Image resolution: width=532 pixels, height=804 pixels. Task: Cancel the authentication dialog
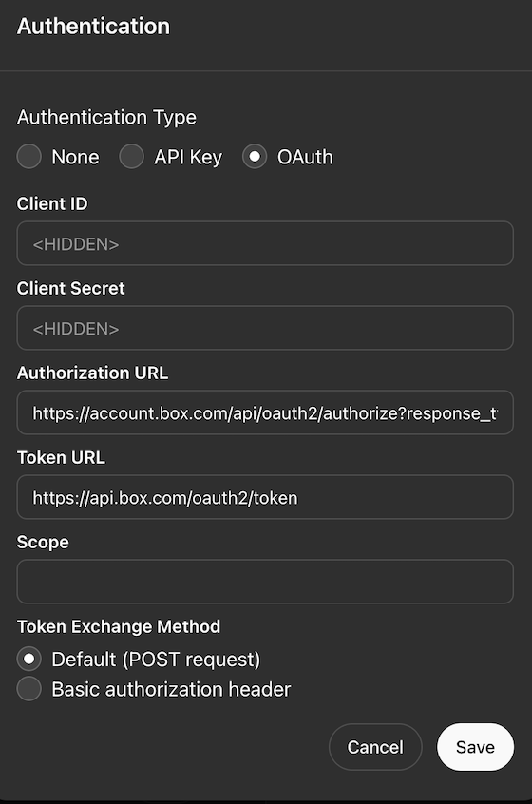point(375,747)
